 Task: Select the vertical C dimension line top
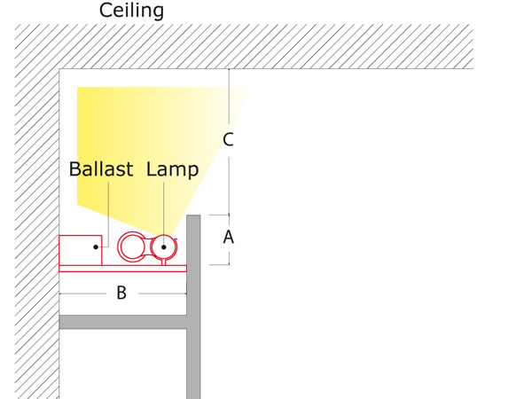(229, 96)
